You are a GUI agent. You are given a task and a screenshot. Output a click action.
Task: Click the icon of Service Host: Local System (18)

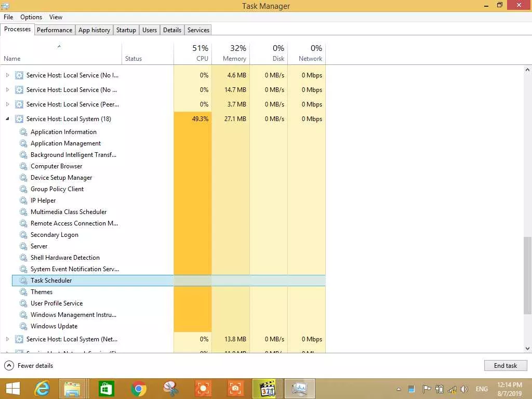pyautogui.click(x=19, y=119)
